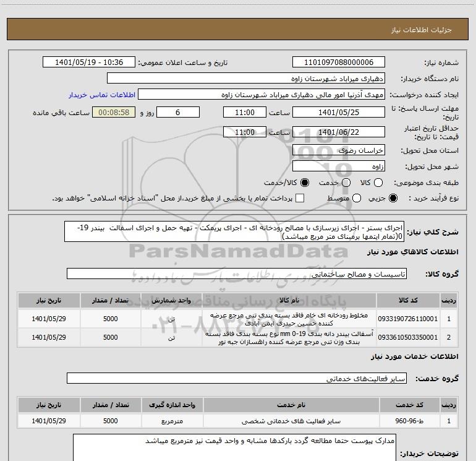
Task: Click the کد کالا column header
Action: tap(408, 300)
